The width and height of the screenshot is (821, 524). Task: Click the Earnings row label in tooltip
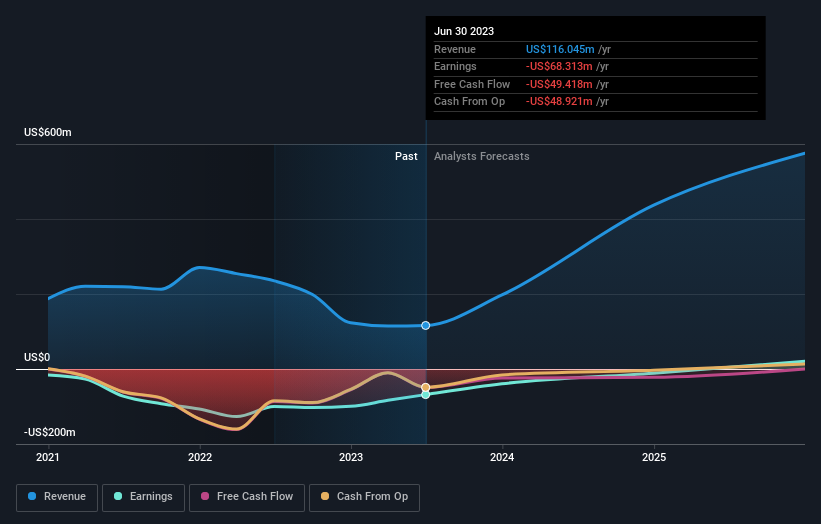456,66
